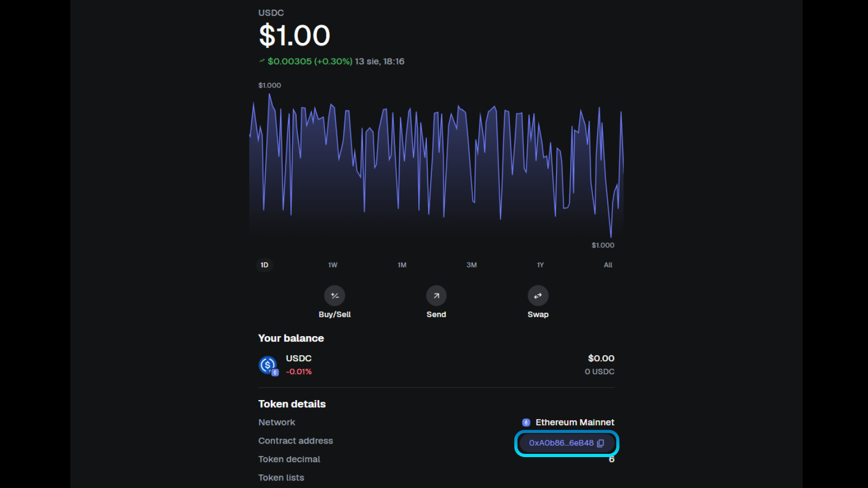Viewport: 868px width, 488px height.
Task: Select the 1D chart range
Action: click(264, 265)
